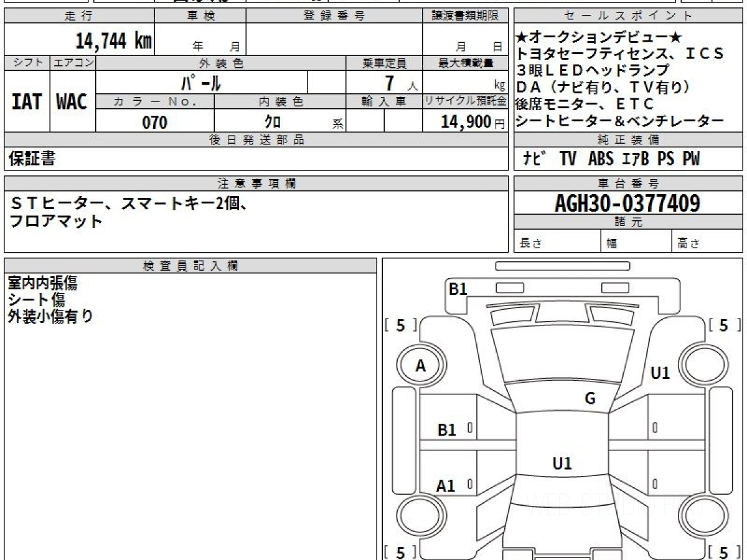
Task: Click the 検査員記入欄 header
Action: tap(190, 266)
